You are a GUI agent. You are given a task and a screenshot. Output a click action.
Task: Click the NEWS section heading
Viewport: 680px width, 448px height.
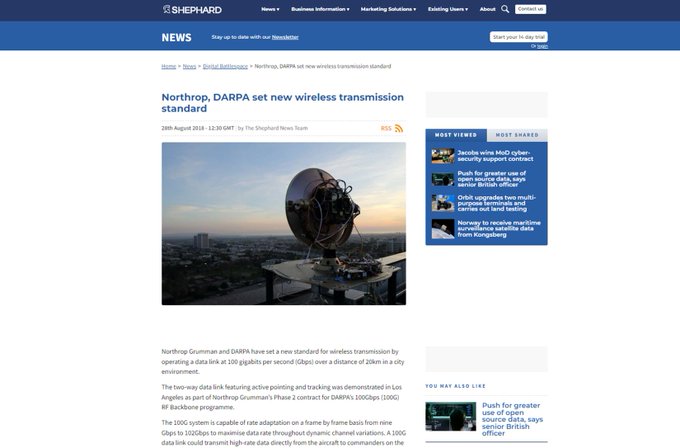pyautogui.click(x=177, y=37)
